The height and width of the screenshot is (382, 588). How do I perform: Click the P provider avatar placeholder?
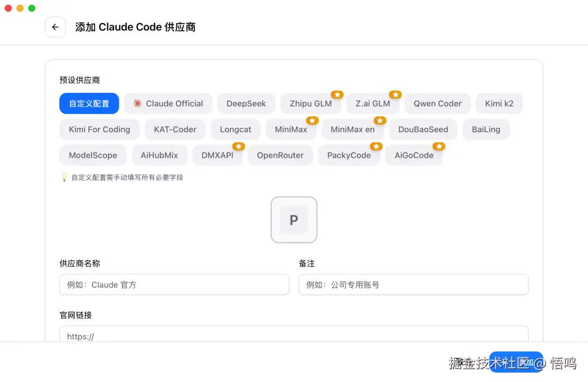[x=294, y=220]
